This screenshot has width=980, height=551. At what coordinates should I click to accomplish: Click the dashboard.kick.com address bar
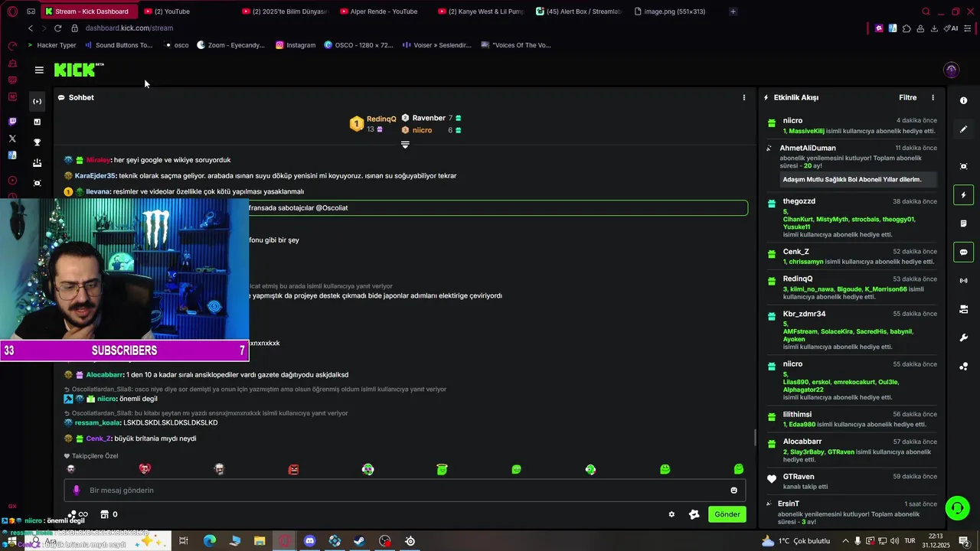pos(129,28)
